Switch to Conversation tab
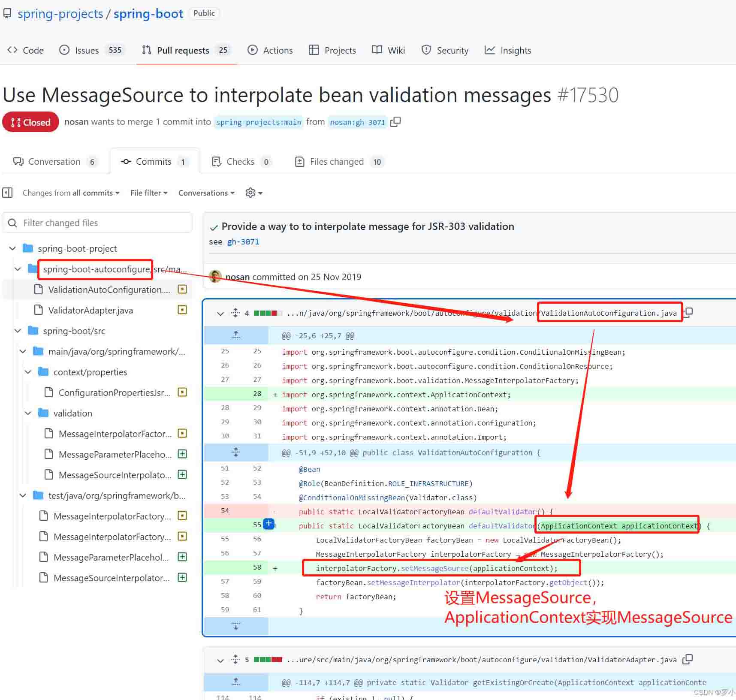Viewport: 736px width, 700px height. pos(55,161)
